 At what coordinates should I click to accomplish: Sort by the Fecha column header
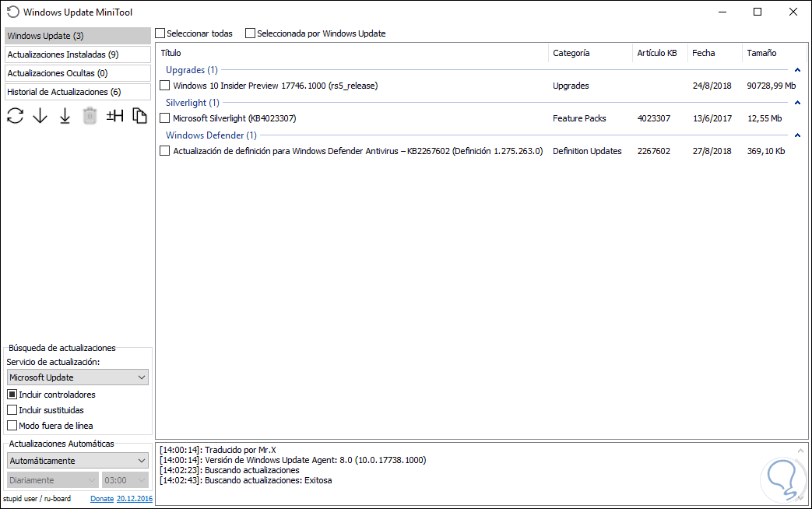(x=715, y=53)
